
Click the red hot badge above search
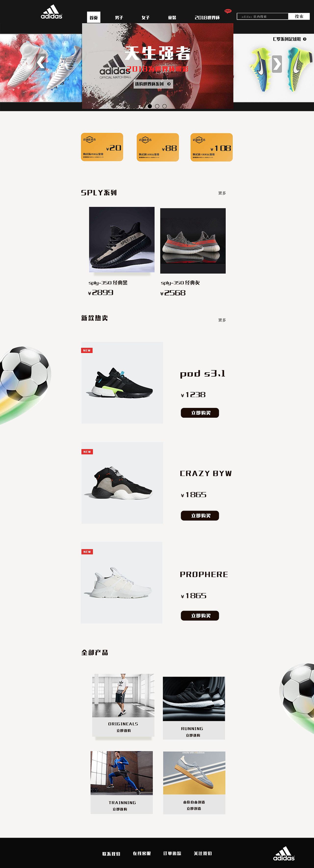228,11
